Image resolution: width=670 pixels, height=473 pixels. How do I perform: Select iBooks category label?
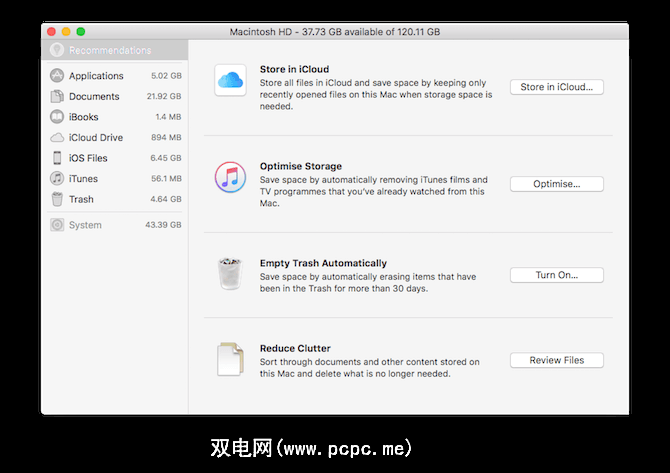[84, 117]
